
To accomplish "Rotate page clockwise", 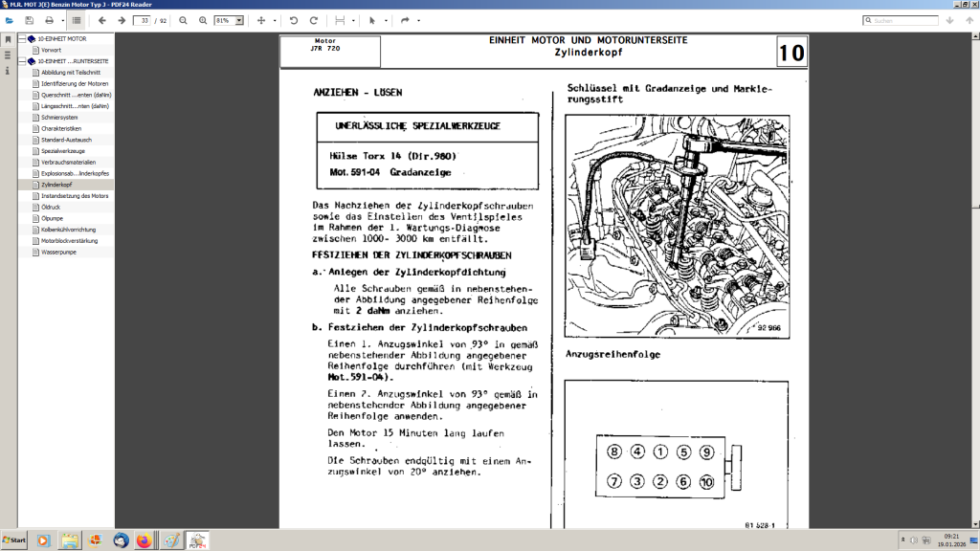I will [x=315, y=20].
